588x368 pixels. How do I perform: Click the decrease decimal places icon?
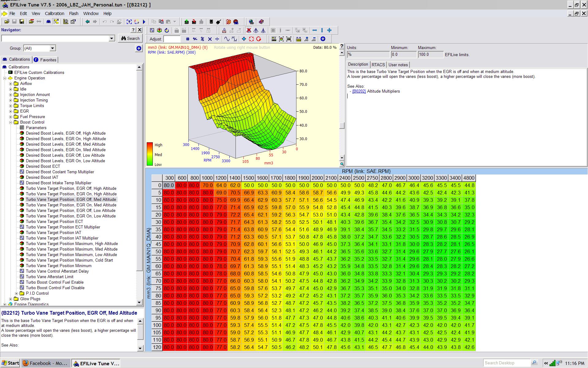pos(314,39)
